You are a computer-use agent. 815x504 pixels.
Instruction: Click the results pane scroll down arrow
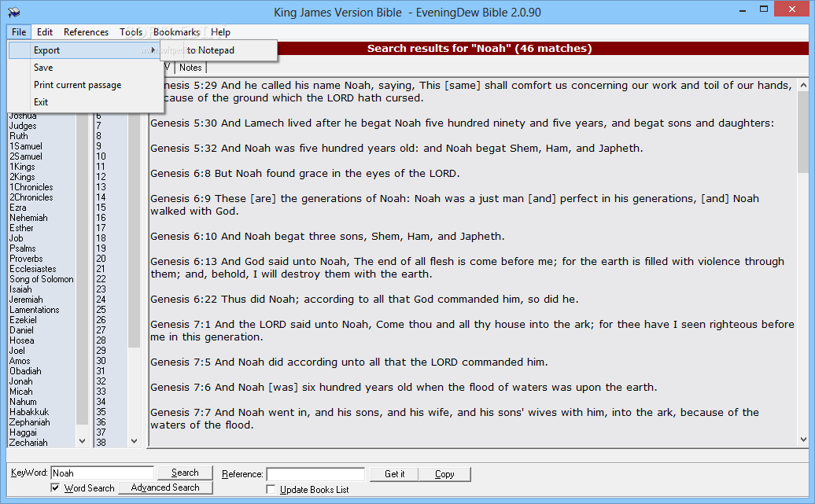[x=803, y=440]
